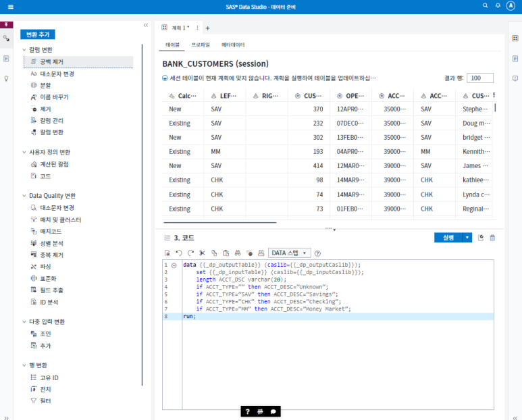Viewport: 522px width, 420px height.
Task: Paste code using the clipboard icon
Action: point(226,253)
